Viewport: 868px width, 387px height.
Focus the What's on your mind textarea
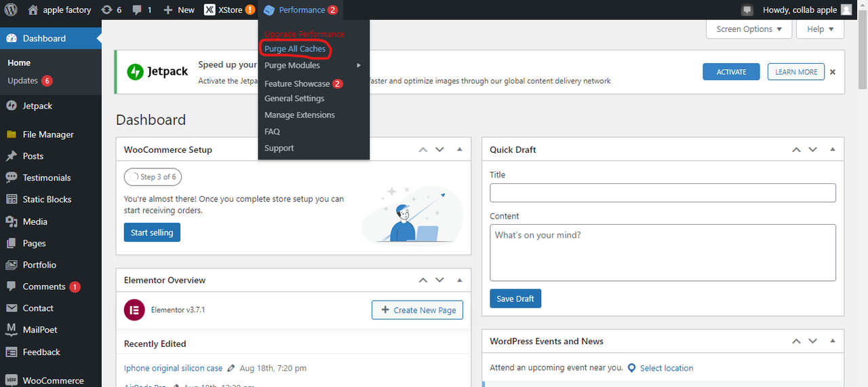pos(663,253)
